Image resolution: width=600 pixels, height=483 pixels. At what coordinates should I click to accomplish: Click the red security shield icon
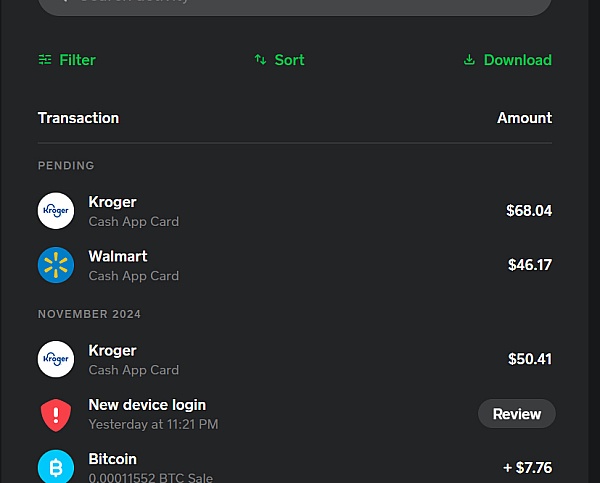(x=56, y=414)
